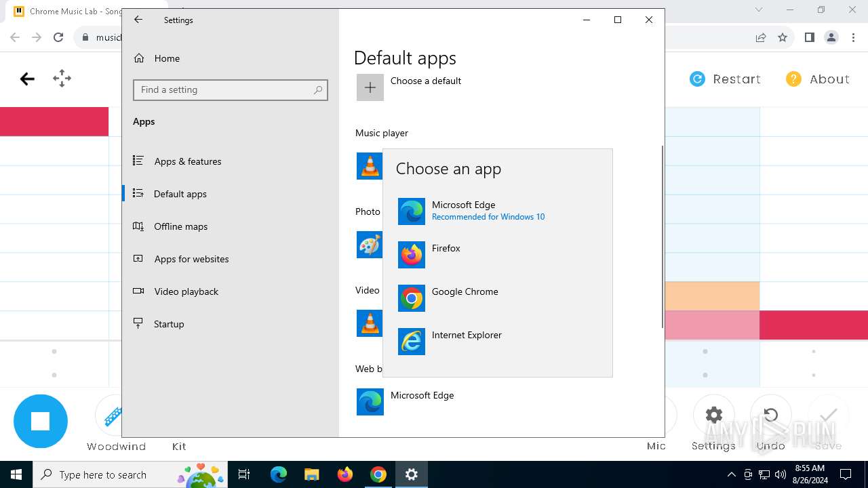Open Video playback settings
Image resolution: width=868 pixels, height=488 pixels.
(231, 291)
